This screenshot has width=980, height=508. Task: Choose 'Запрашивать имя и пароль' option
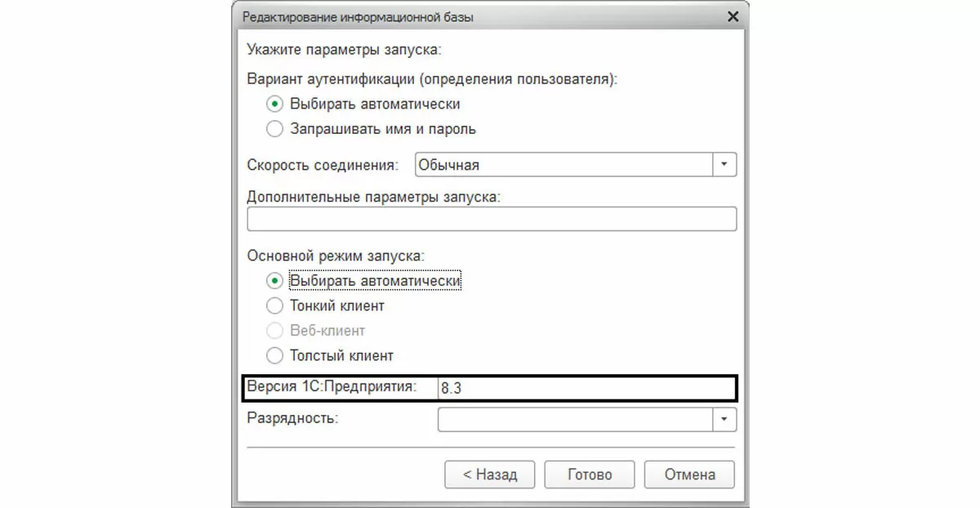click(275, 129)
